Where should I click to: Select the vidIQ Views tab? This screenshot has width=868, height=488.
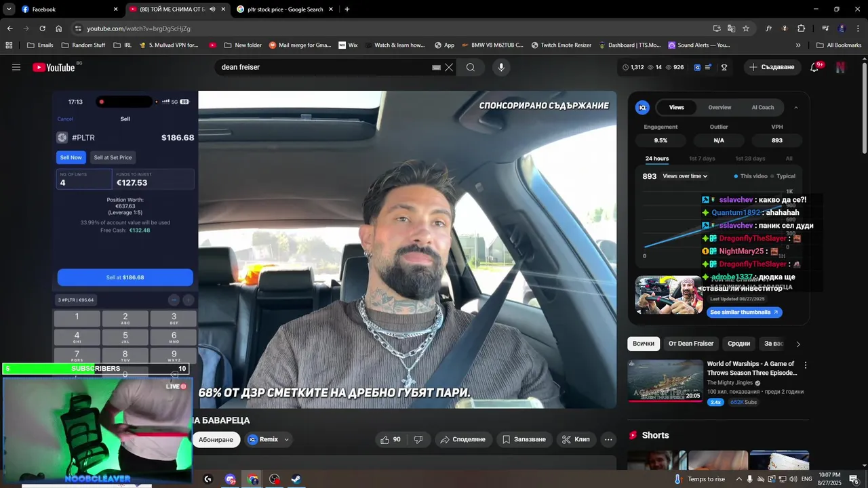tap(677, 107)
